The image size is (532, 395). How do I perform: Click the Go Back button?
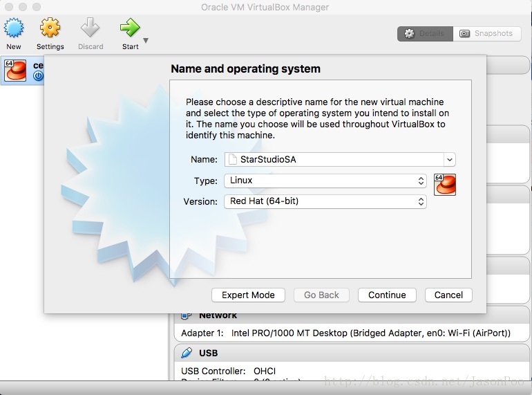[x=321, y=295]
